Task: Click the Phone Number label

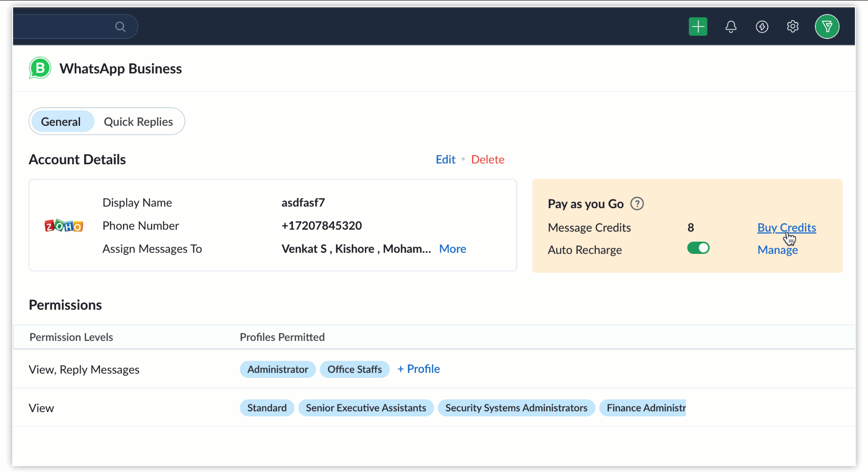Action: pos(141,225)
